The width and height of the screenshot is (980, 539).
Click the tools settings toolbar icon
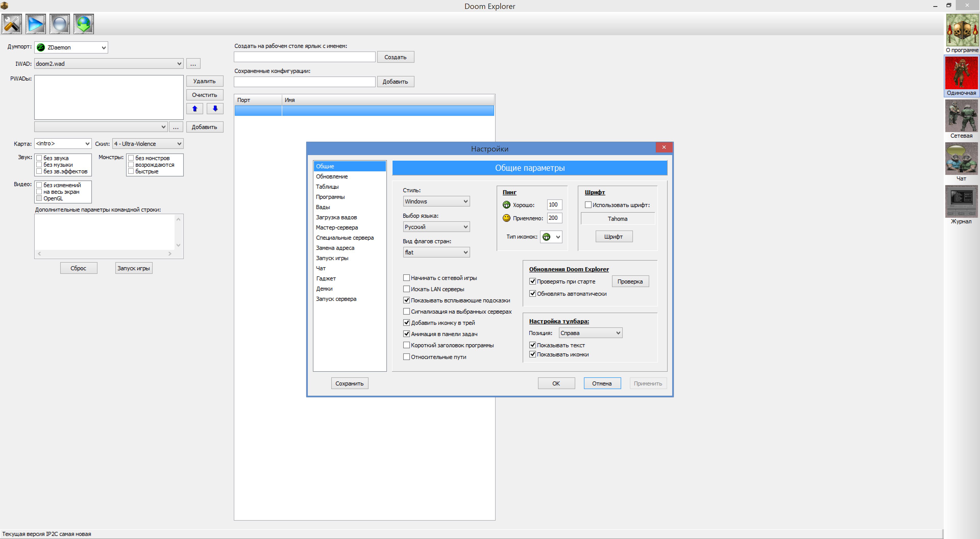(12, 24)
